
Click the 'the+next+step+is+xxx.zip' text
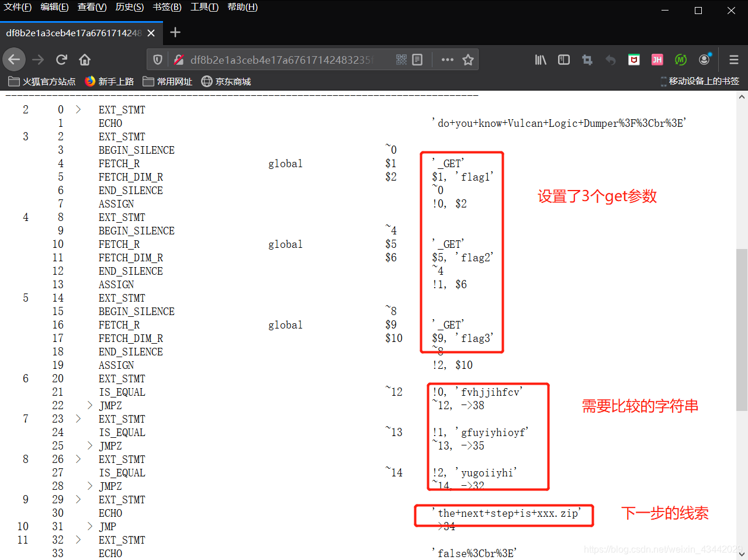point(507,513)
